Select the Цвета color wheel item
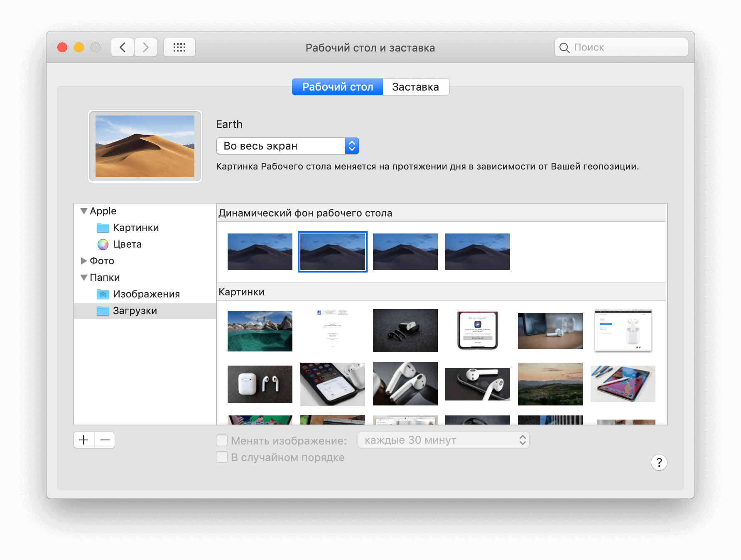The width and height of the screenshot is (741, 560). click(x=127, y=244)
